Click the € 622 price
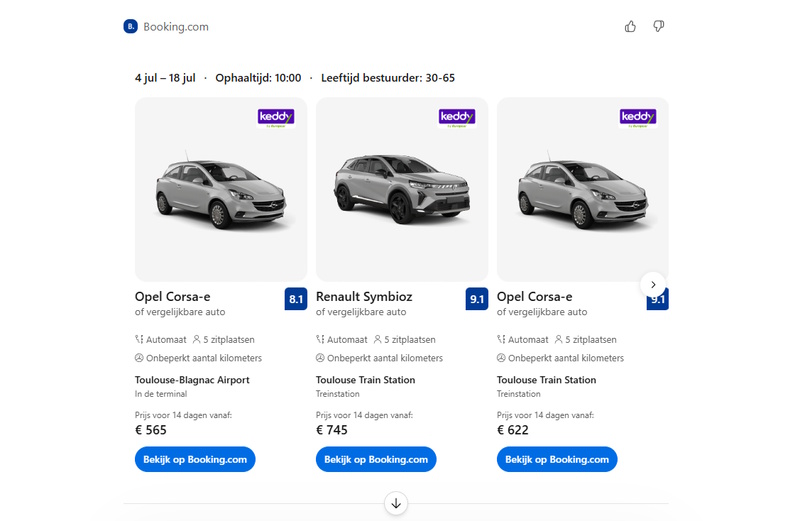The image size is (800, 521). 513,430
